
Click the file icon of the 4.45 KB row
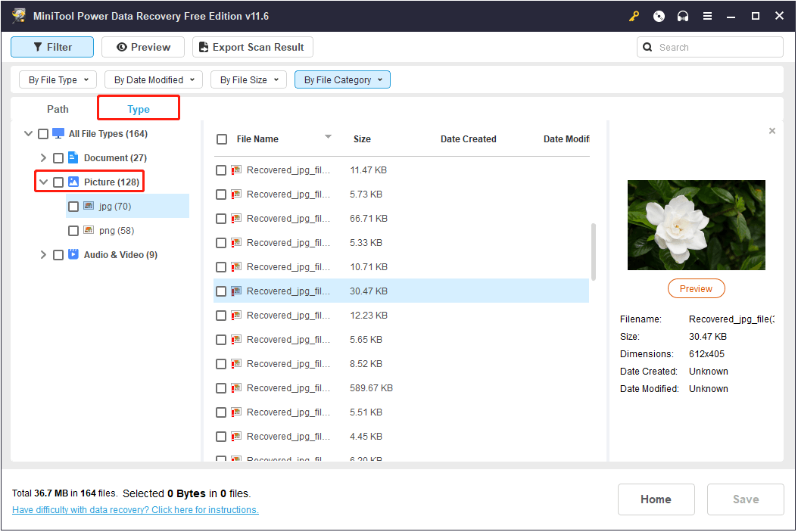[x=236, y=437]
